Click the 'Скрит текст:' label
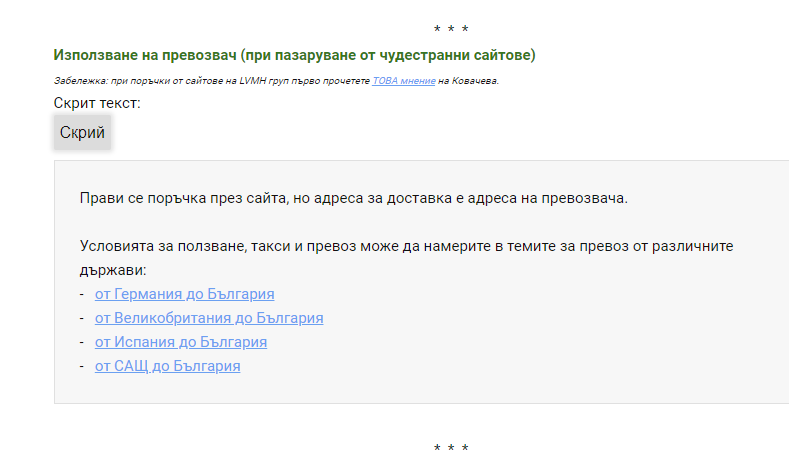789x465 pixels. (97, 102)
